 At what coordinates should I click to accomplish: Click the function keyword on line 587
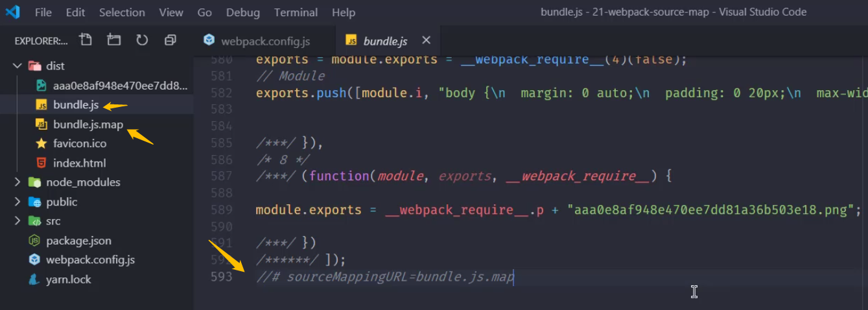340,176
